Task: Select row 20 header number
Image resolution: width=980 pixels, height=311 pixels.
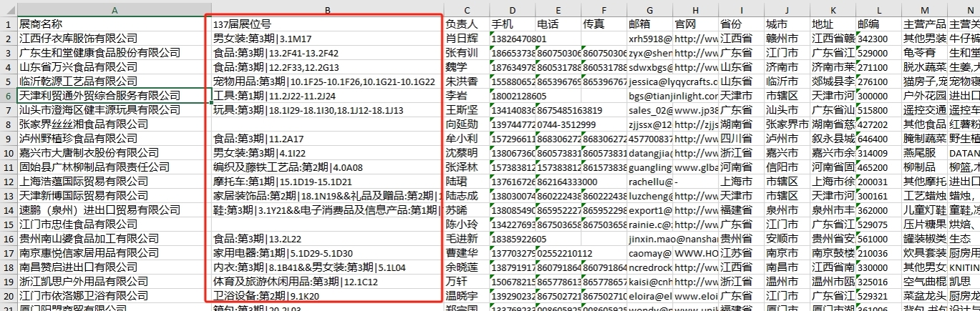Action: [x=8, y=295]
